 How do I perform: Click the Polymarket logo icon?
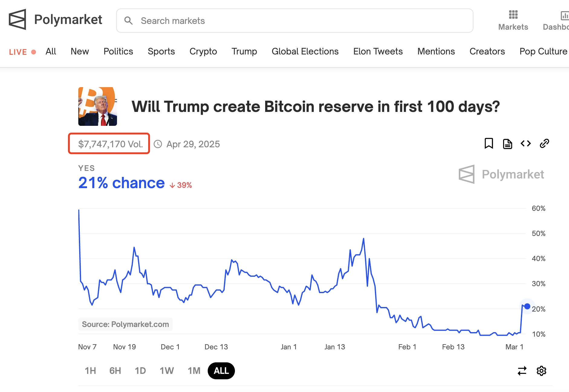pyautogui.click(x=18, y=20)
